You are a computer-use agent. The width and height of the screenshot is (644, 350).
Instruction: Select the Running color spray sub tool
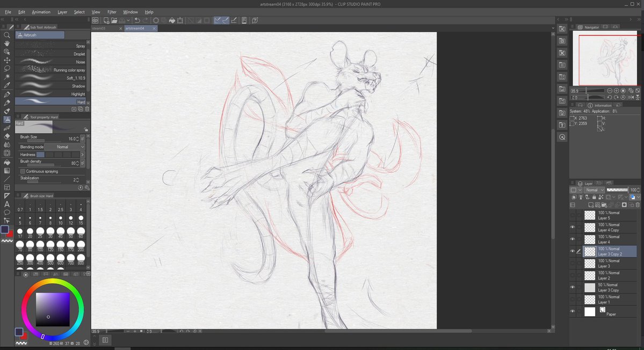coord(50,70)
